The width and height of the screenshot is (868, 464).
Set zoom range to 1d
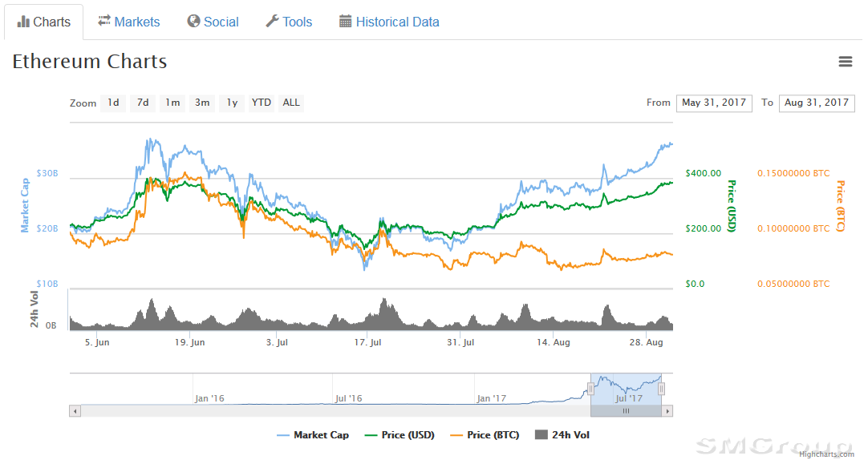point(113,103)
